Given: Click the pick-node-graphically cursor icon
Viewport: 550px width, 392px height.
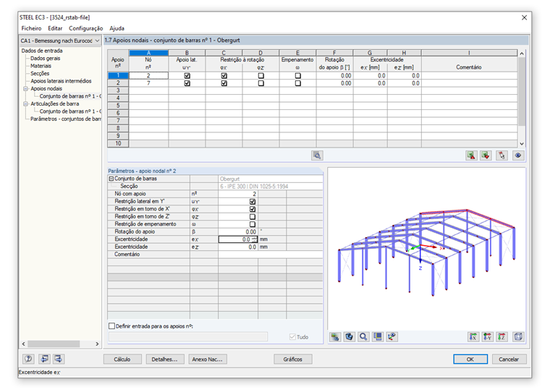Looking at the screenshot, I should coord(502,155).
